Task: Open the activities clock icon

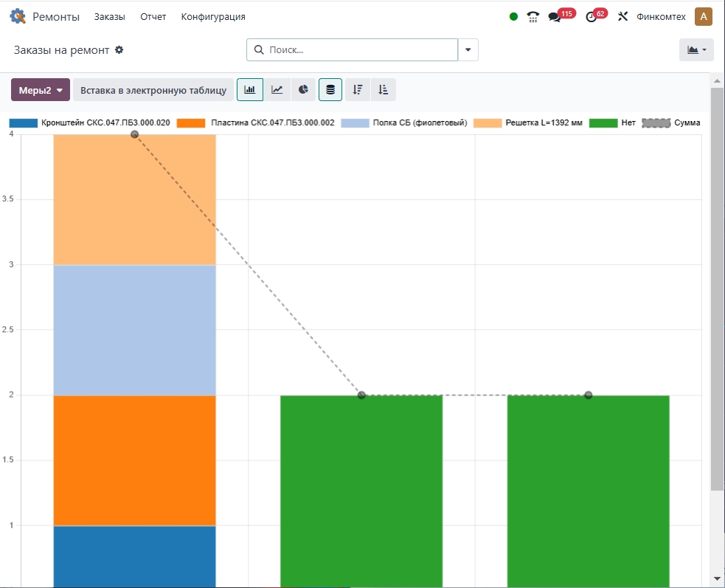Action: click(591, 17)
